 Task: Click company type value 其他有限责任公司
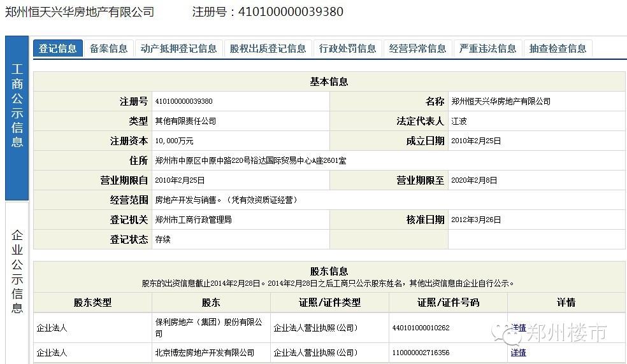pyautogui.click(x=185, y=121)
